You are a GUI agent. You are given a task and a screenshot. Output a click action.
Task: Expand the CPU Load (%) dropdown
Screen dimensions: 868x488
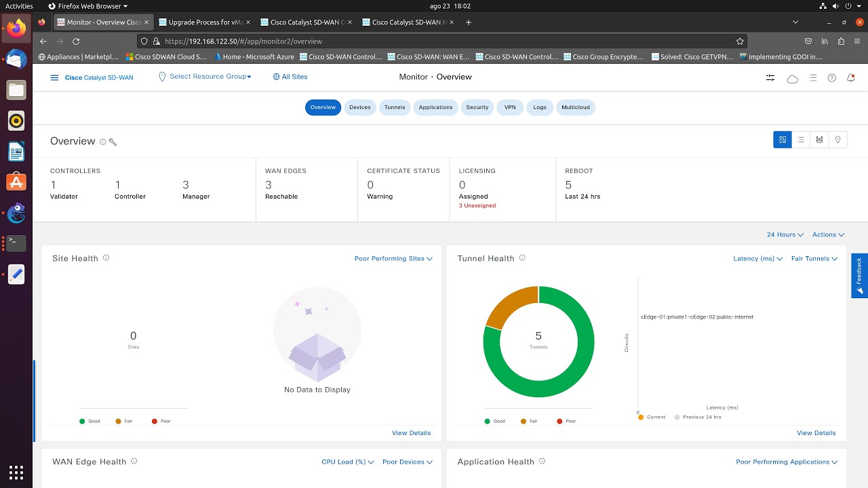point(348,462)
